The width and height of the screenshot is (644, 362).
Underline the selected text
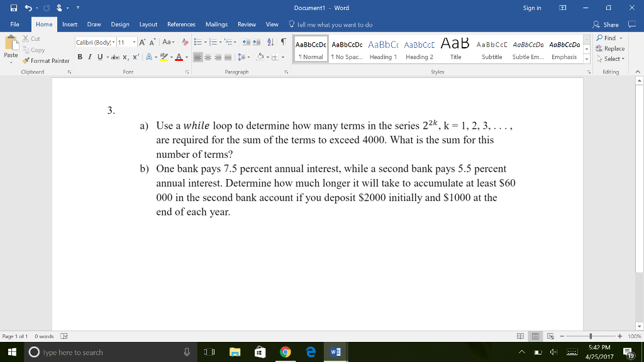click(x=99, y=57)
